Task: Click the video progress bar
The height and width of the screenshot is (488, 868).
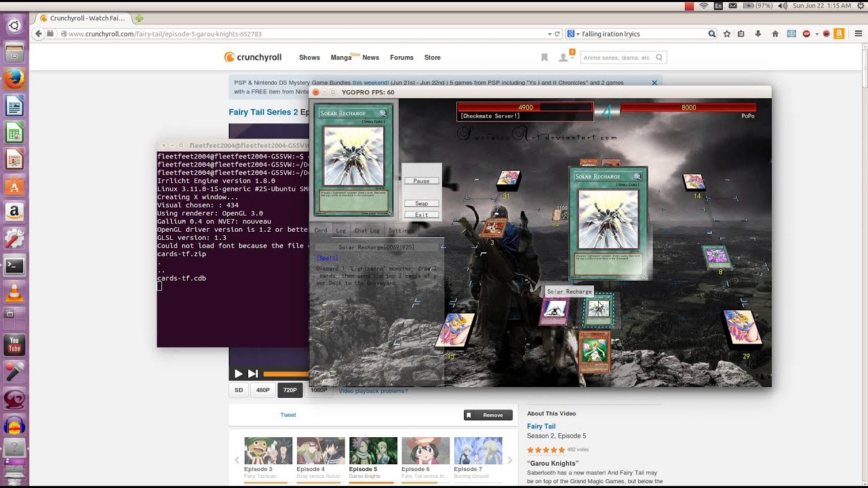Action: coord(285,373)
